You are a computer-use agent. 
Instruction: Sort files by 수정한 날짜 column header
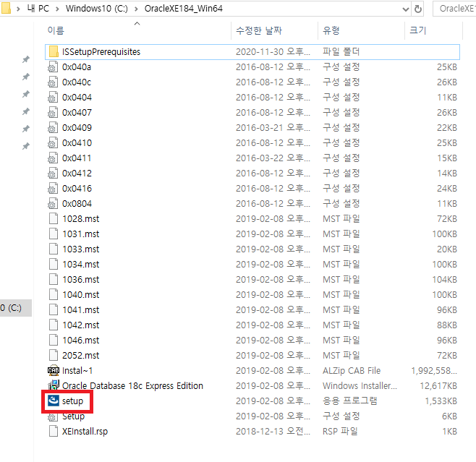tap(259, 30)
